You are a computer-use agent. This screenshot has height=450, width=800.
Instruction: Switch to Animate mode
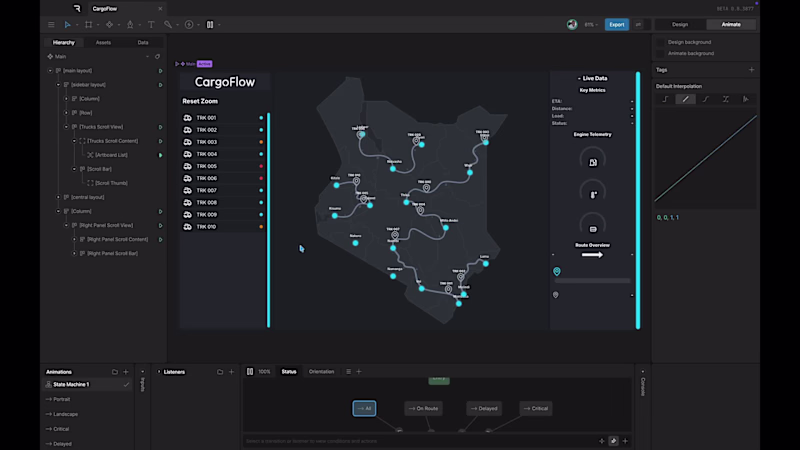731,24
